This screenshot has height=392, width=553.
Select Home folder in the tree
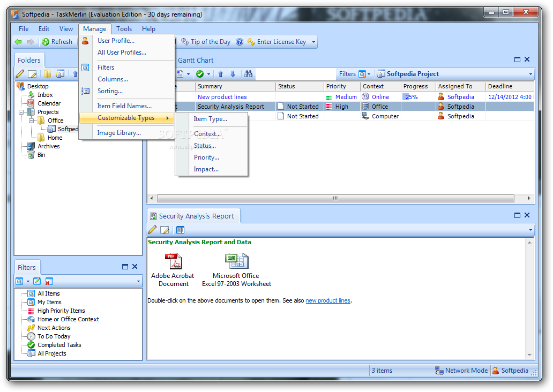tap(55, 138)
